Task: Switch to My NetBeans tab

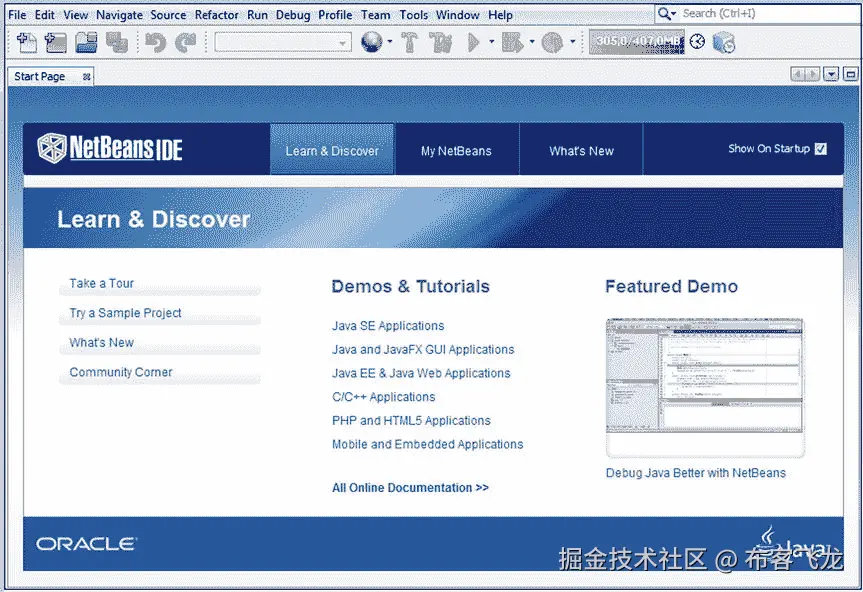Action: pos(456,150)
